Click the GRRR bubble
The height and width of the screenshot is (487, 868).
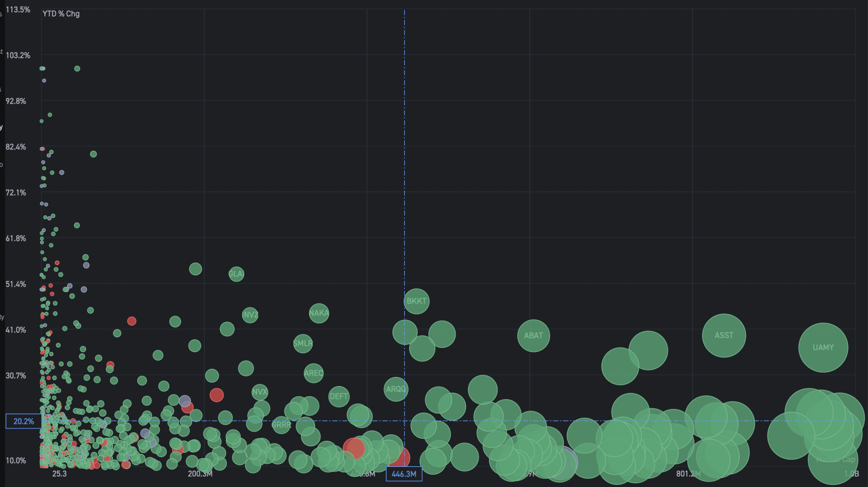tap(281, 425)
